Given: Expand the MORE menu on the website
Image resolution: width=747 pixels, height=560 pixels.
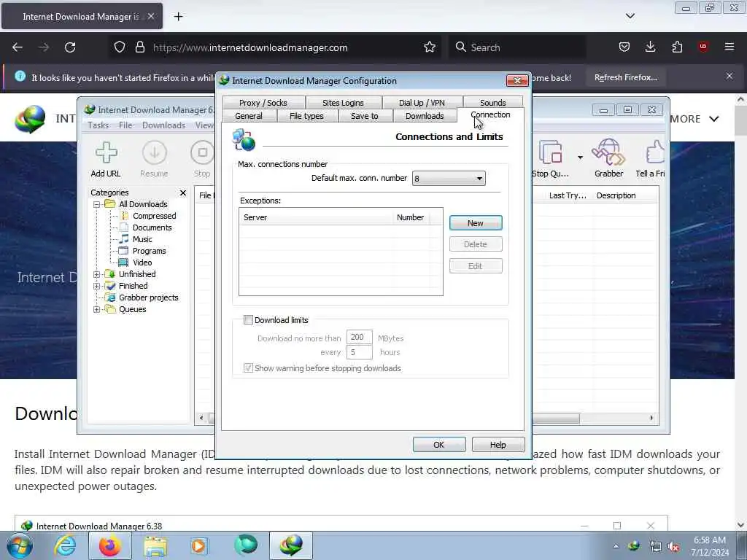Looking at the screenshot, I should tap(694, 119).
